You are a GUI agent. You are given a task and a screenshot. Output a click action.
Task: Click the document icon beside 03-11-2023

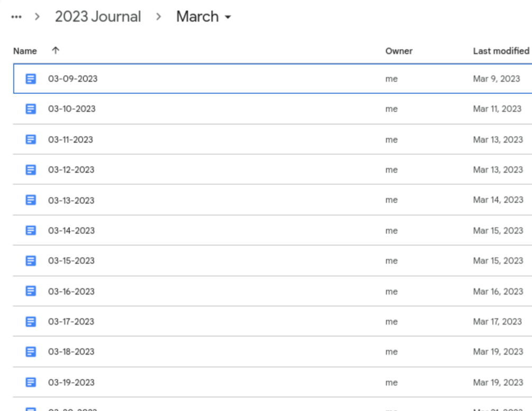coord(31,139)
